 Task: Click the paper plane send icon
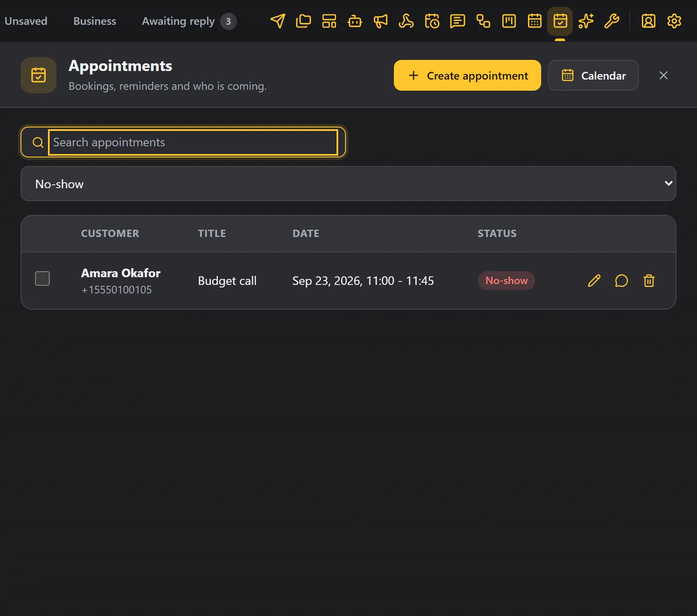tap(278, 21)
